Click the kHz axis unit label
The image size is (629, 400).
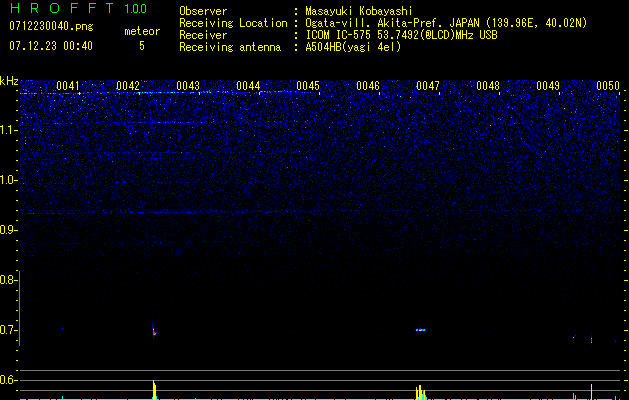(9, 81)
